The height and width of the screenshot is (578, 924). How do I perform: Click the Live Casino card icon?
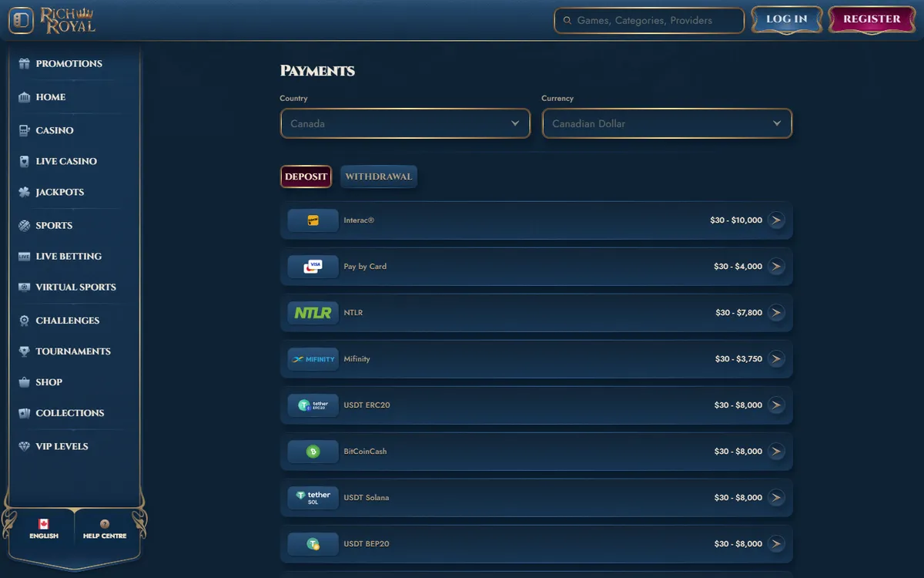click(x=24, y=161)
